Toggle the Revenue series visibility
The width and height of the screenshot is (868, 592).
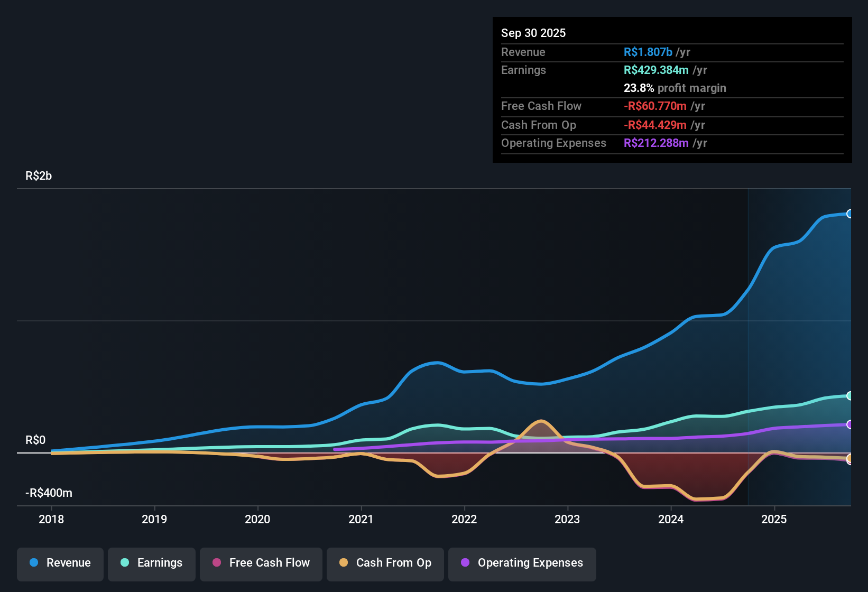(x=60, y=563)
